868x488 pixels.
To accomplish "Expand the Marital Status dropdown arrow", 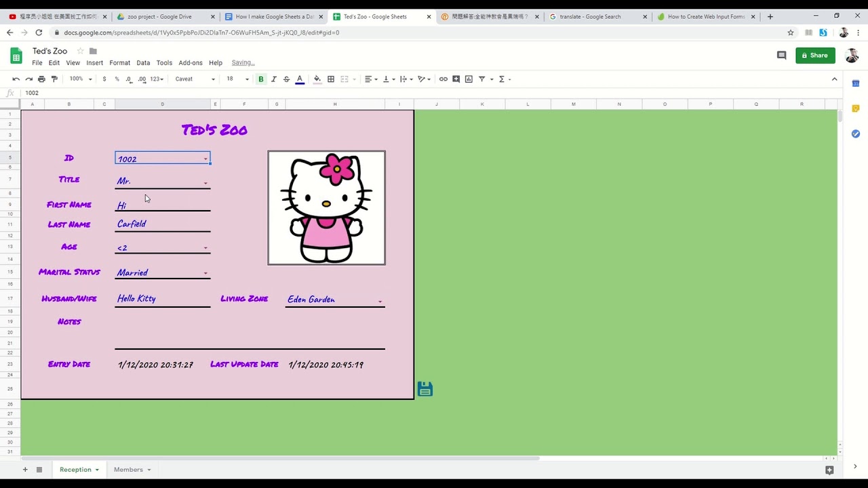I will tap(205, 274).
